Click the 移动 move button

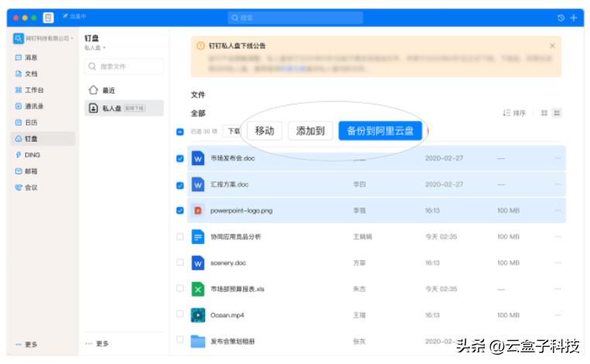tap(265, 131)
